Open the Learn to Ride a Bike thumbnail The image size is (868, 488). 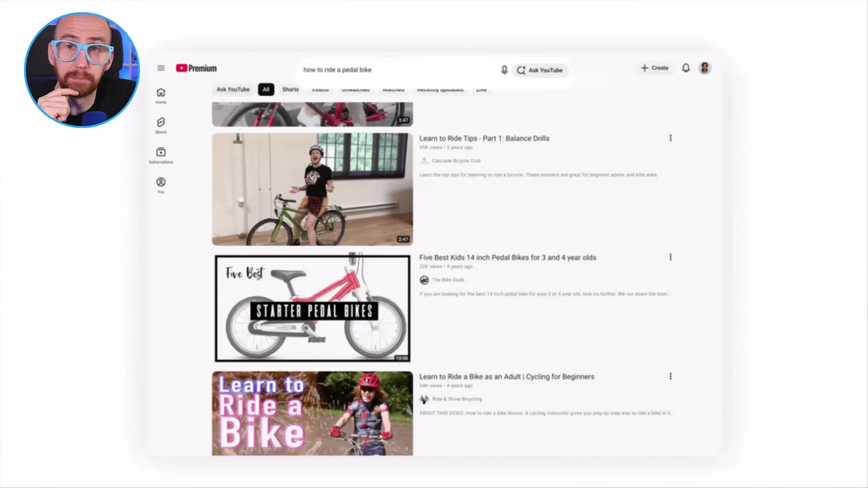tap(312, 413)
